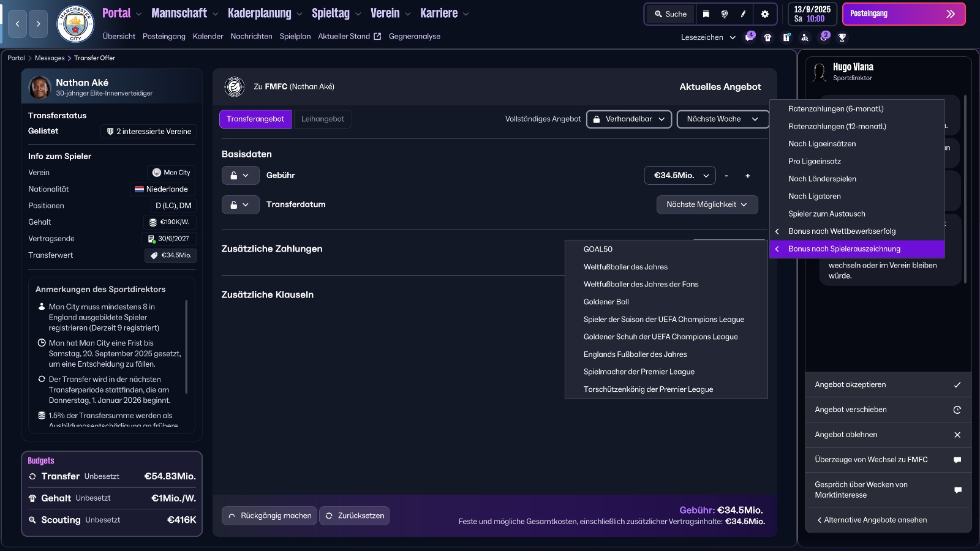The image size is (980, 551).
Task: Open the trophy competitions icon
Action: [x=843, y=37]
